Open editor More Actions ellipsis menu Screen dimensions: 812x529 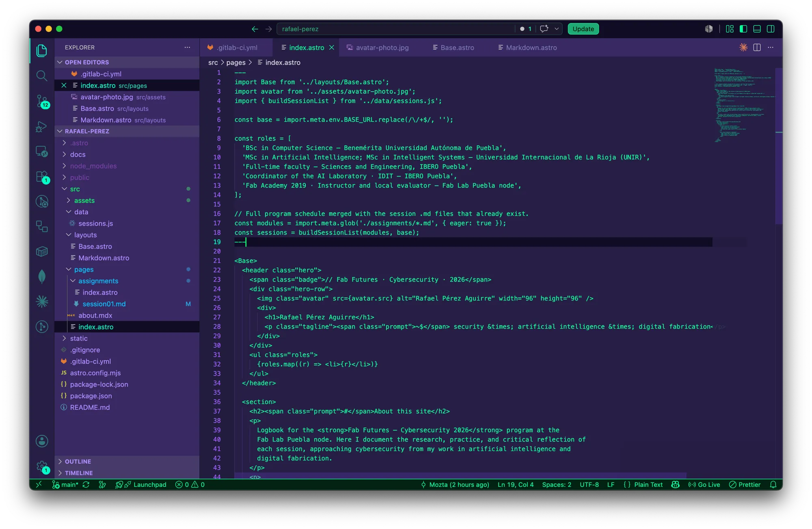coord(771,47)
